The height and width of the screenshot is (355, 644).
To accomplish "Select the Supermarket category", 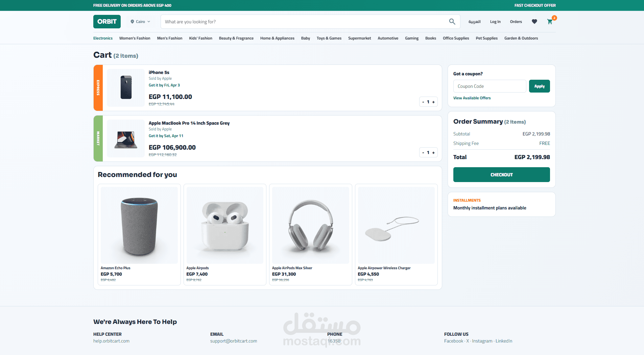I will tap(359, 38).
